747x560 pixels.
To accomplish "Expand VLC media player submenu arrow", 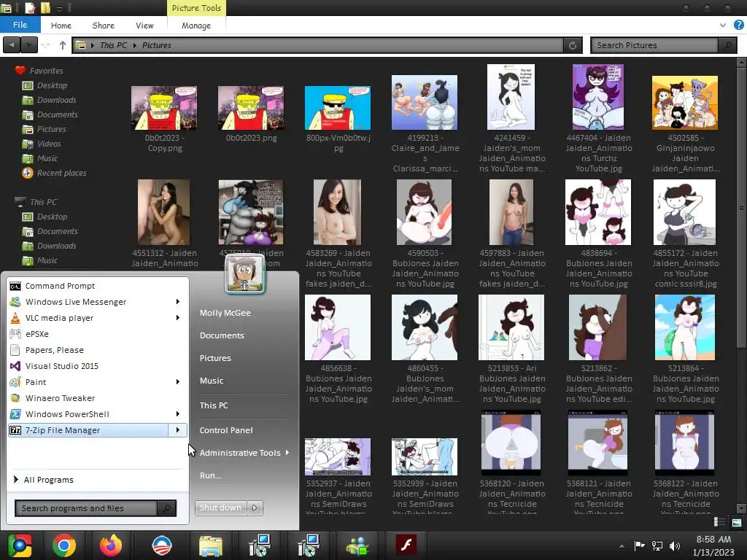I will pos(178,318).
